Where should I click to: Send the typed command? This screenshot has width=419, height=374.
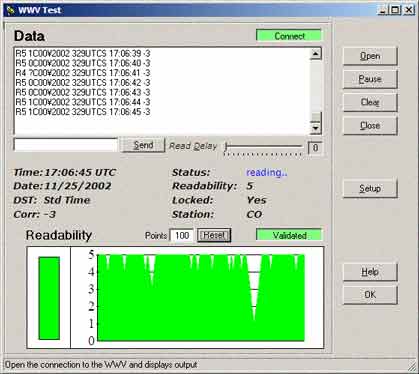point(143,145)
